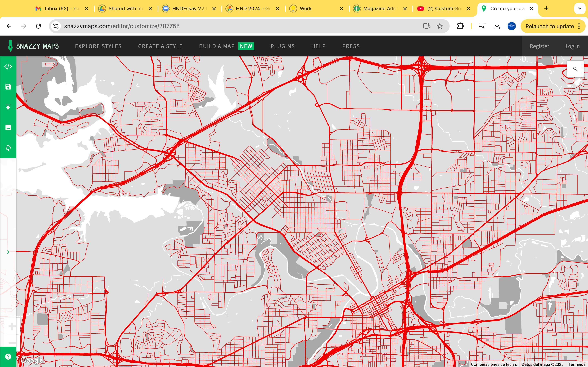Image resolution: width=588 pixels, height=367 pixels.
Task: Click the upload arrow icon in sidebar
Action: click(8, 107)
